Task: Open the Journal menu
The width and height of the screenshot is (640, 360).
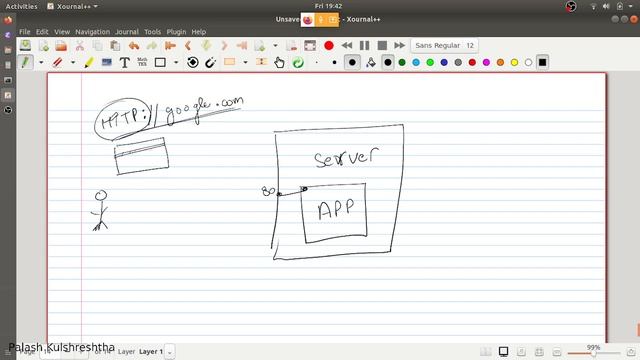Action: click(127, 31)
